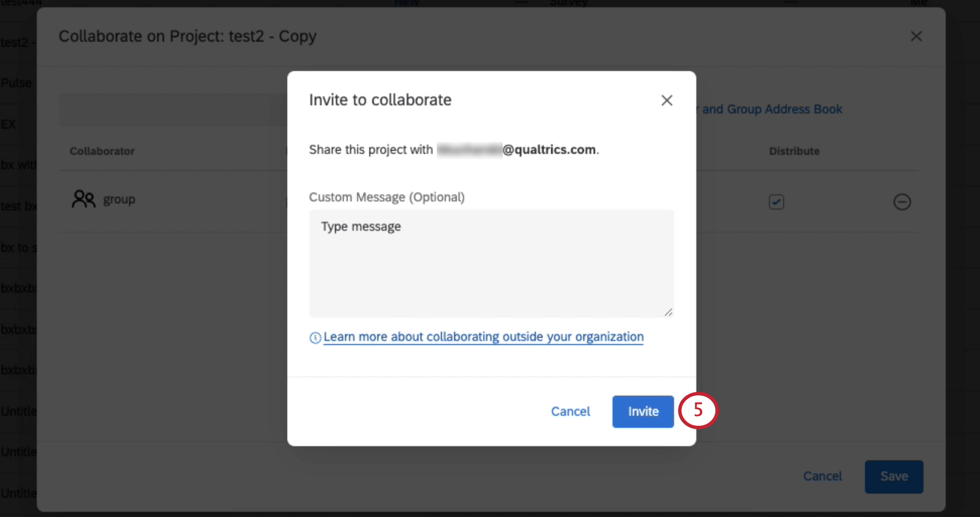Remove group collaborator with minus icon
The width and height of the screenshot is (980, 517).
[902, 202]
